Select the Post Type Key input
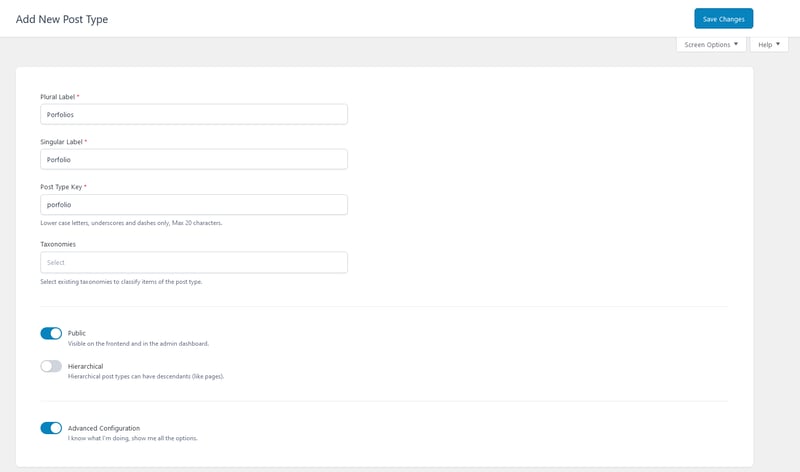Screen dimensions: 800x472 [194, 204]
